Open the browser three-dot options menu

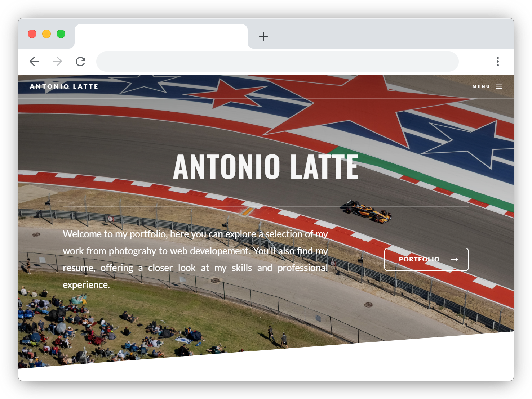tap(497, 62)
